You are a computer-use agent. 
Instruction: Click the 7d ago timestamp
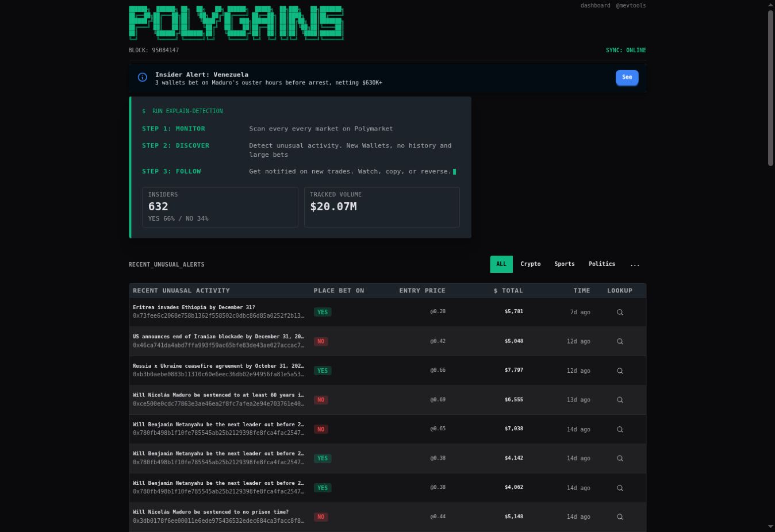(580, 313)
